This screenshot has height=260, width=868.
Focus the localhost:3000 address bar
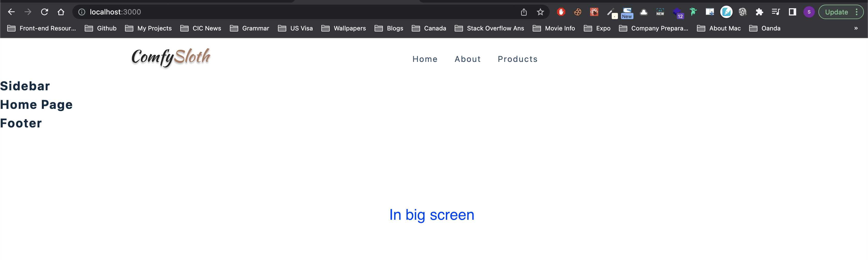[269, 12]
